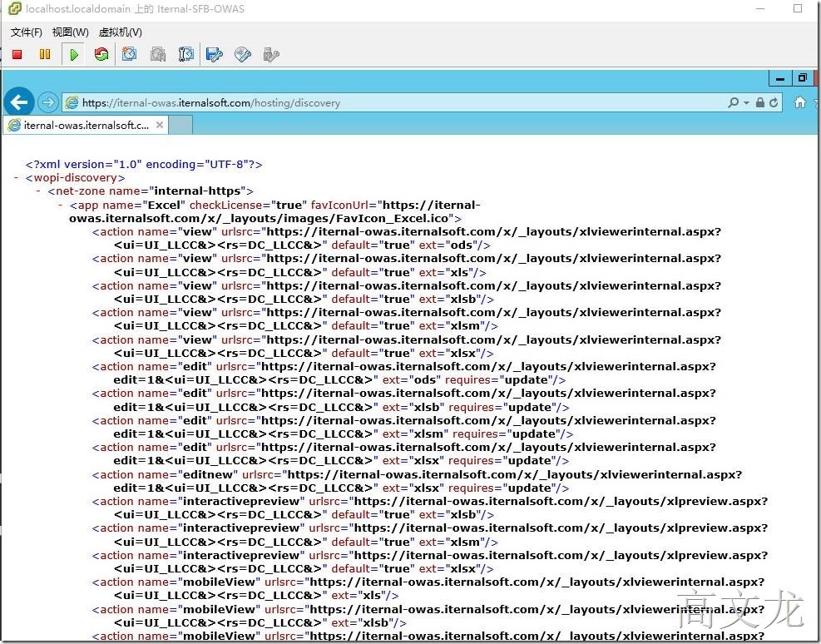The image size is (821, 644).
Task: Click the <wopi-discovery> tag text
Action: (x=75, y=178)
